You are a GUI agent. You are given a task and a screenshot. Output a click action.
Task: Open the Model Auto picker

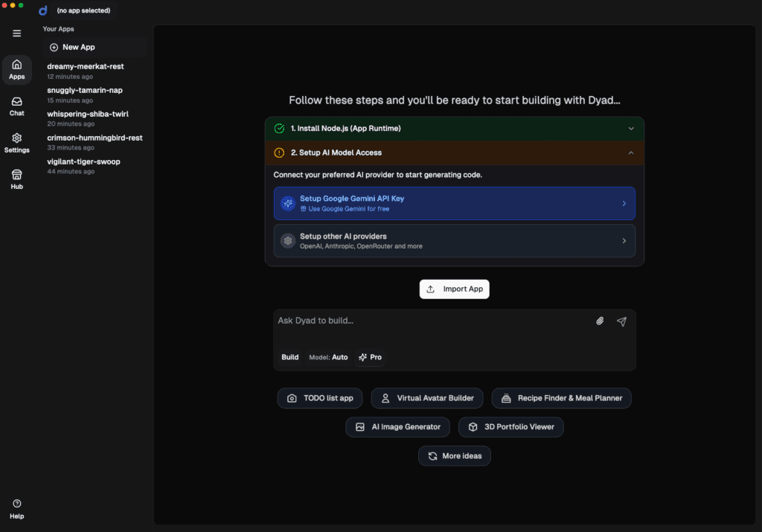328,357
